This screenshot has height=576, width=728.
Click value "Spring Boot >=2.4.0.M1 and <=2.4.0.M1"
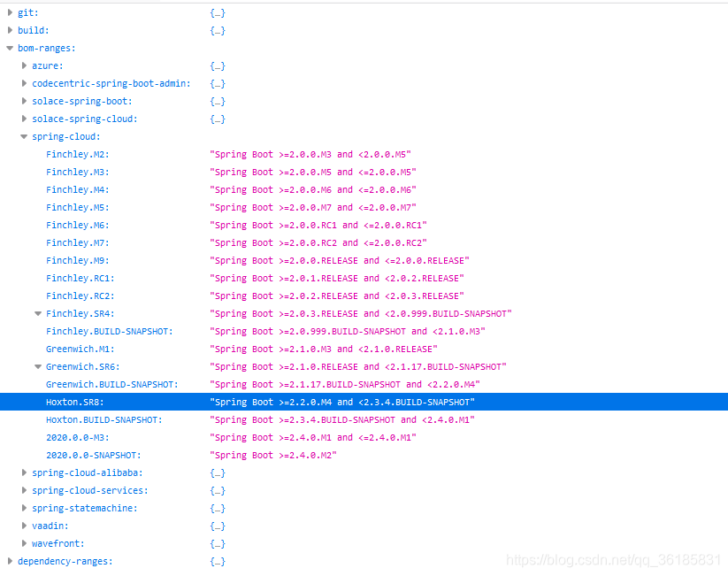click(x=313, y=437)
